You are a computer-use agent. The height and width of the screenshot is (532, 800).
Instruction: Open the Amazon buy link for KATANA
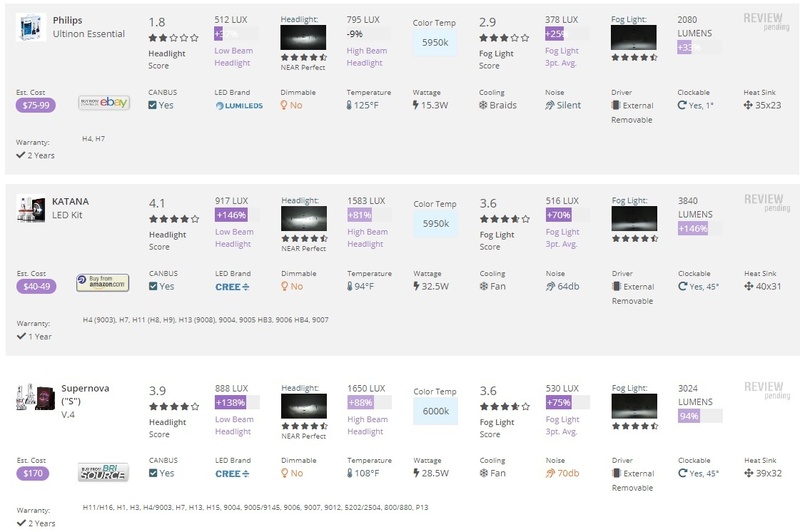(x=103, y=282)
